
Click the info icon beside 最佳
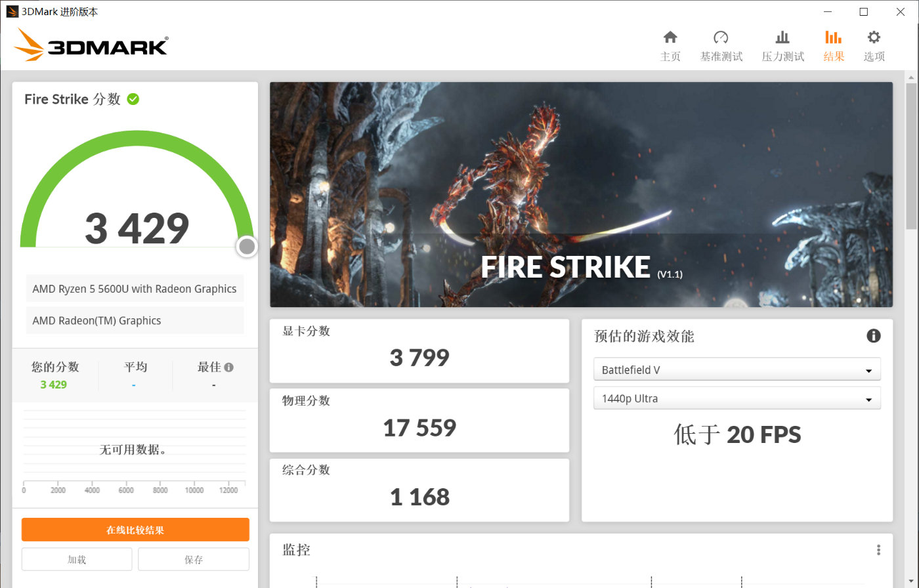tap(228, 367)
